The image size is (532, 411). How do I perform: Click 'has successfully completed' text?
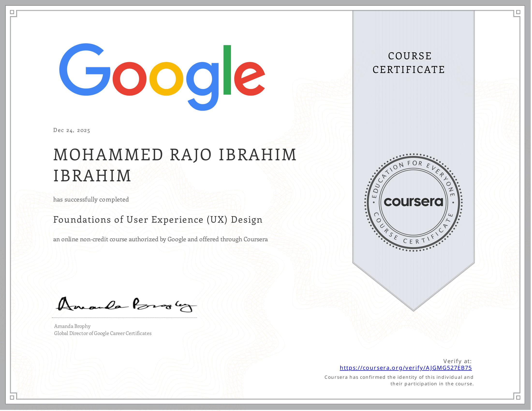91,200
